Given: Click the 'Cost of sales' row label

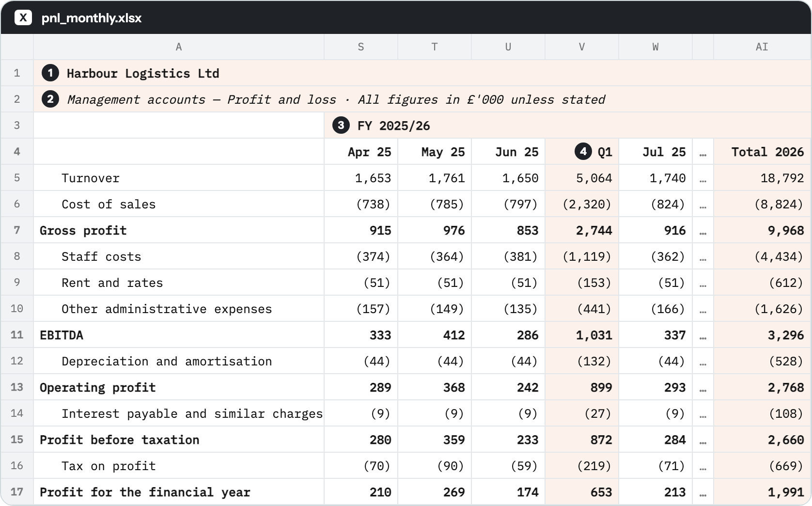Looking at the screenshot, I should point(109,205).
